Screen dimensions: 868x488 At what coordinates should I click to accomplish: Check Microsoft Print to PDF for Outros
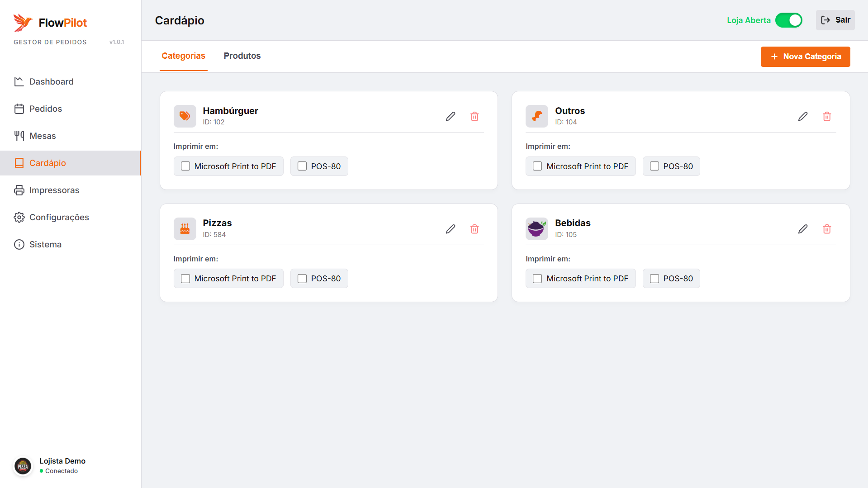pyautogui.click(x=537, y=166)
